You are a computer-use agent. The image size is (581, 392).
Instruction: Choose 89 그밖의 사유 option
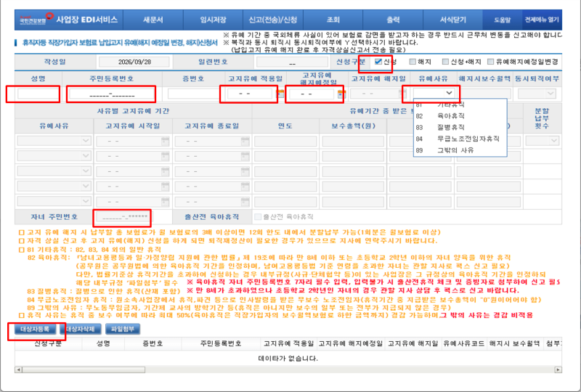pyautogui.click(x=460, y=150)
